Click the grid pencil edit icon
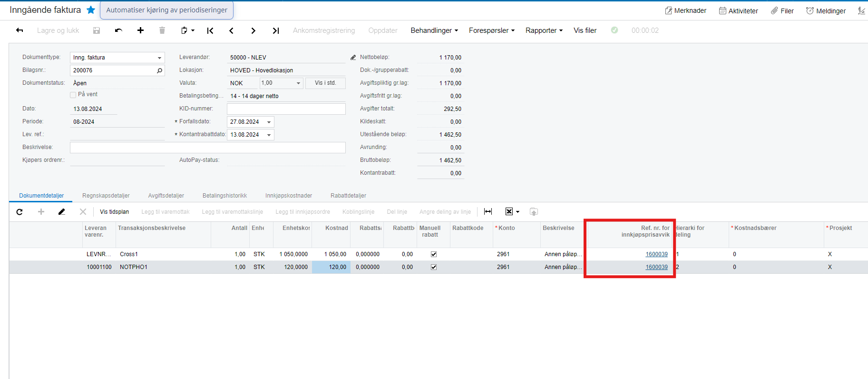 click(x=62, y=212)
